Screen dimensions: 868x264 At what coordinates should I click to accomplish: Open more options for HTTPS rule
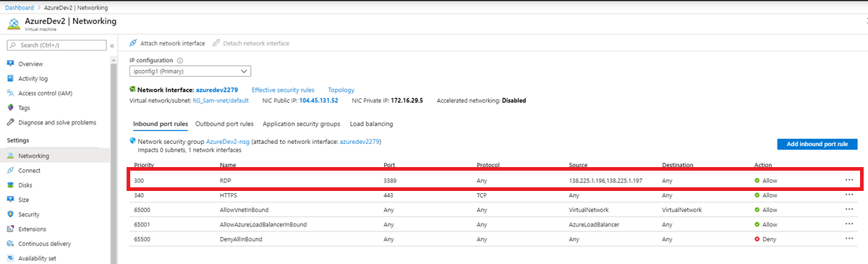pos(848,195)
